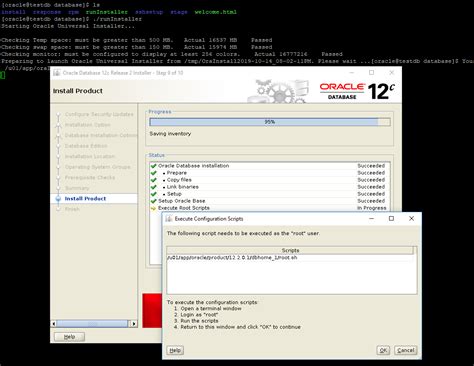Click left arrow of steps panel scrollbar

point(54,323)
